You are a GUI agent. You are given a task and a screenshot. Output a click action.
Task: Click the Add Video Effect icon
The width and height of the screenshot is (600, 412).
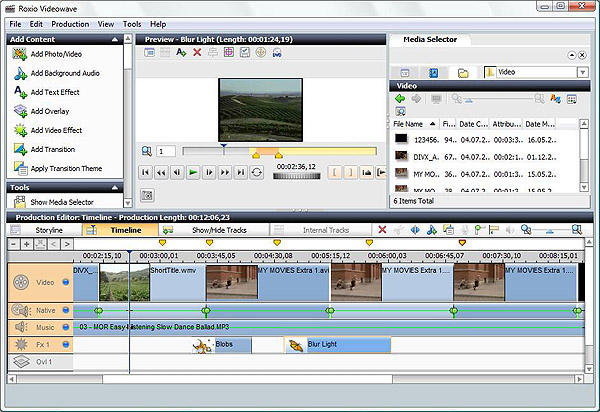coord(20,130)
